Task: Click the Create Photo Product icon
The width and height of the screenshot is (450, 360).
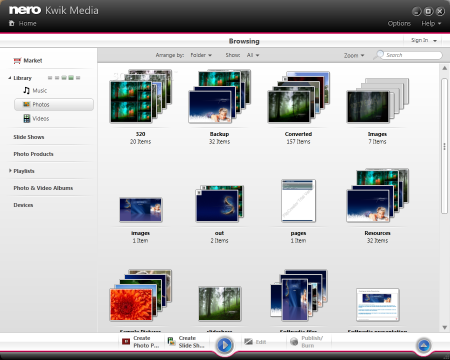Action: tap(126, 341)
